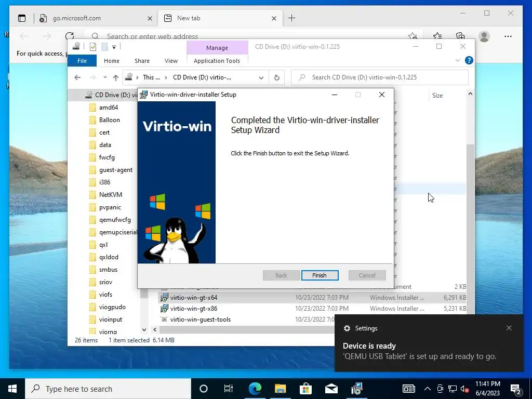Click the New folder quick access icon
Image resolution: width=532 pixels, height=399 pixels.
coord(105,47)
